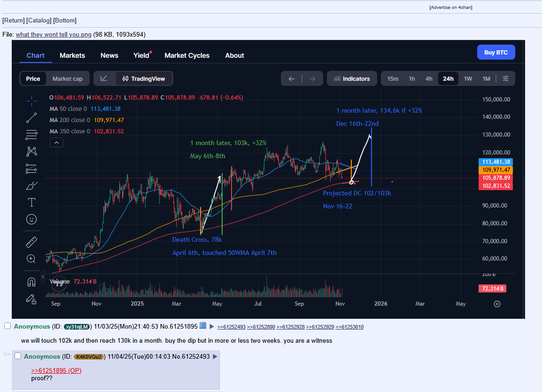Viewport: 542px width, 392px height.
Task: Switch chart to Market cap view
Action: click(67, 79)
